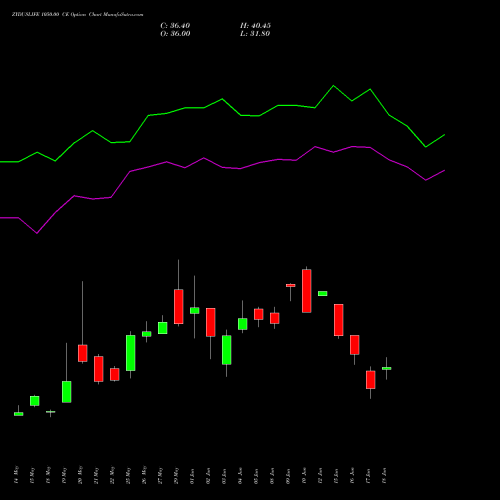Click the green candle for 19 May
The image size is (500, 500).
[67, 392]
